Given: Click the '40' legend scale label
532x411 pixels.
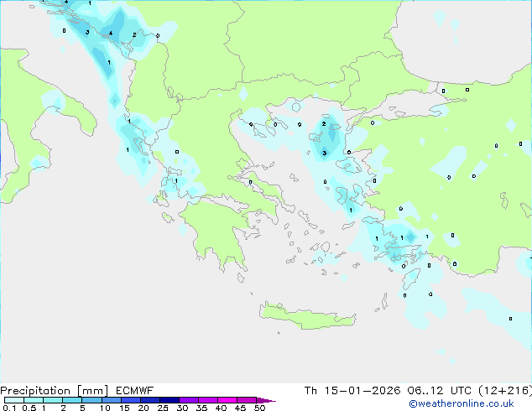Looking at the screenshot, I should tap(221, 408).
